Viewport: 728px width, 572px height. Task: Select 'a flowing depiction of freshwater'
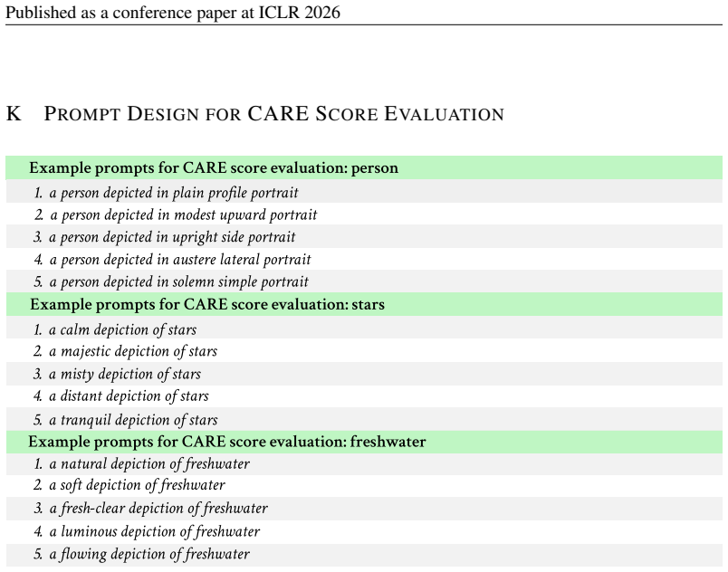149,555
